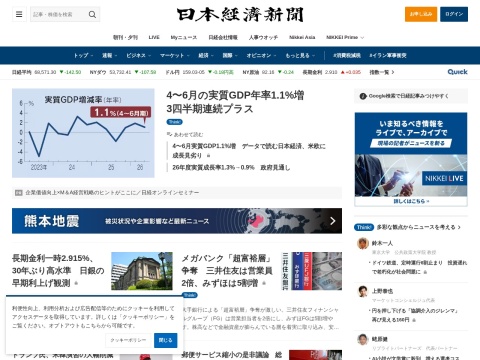Click the search magnifier icon
Screen dimensions: 480x360
tap(92, 14)
